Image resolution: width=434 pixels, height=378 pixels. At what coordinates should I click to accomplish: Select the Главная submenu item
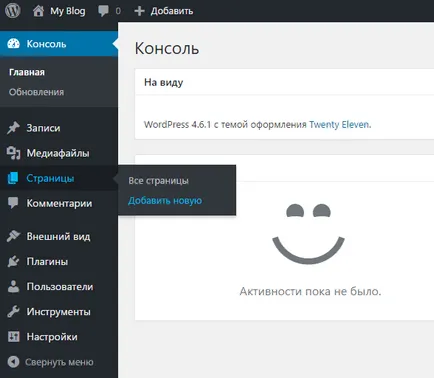point(27,72)
